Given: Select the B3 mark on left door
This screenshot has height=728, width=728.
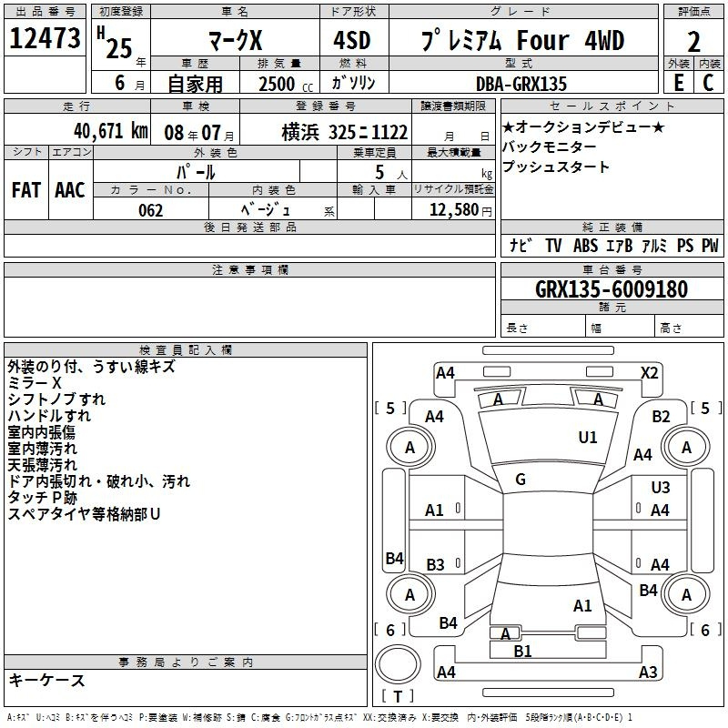Looking at the screenshot, I should pyautogui.click(x=435, y=565).
